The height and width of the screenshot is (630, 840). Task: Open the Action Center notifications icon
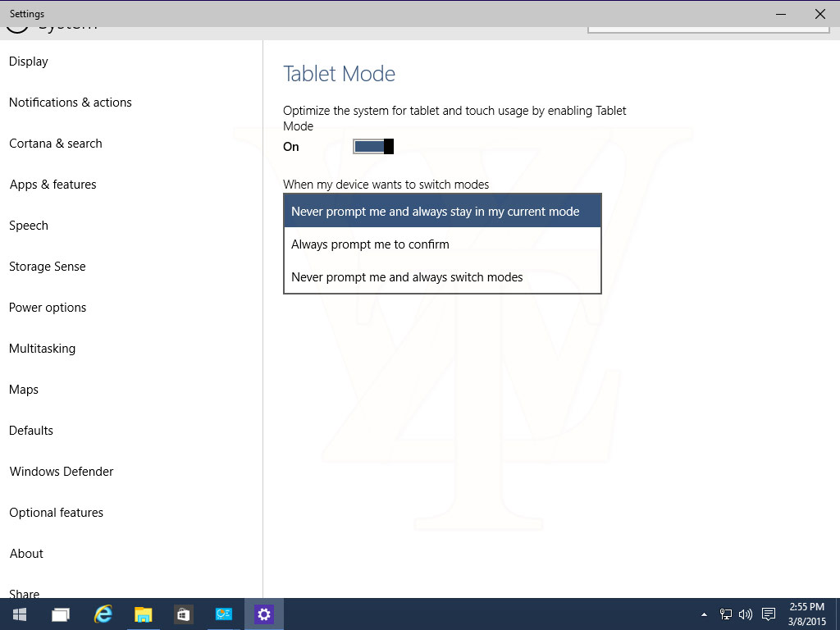[768, 614]
